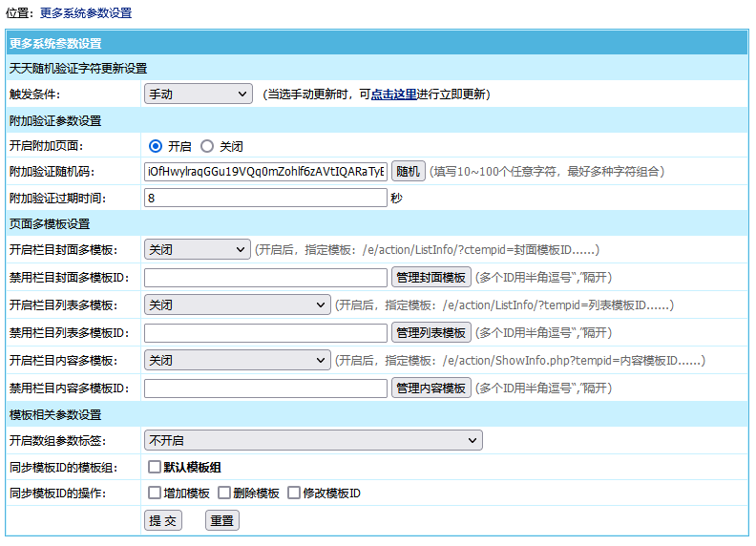Screen dimensions: 756x546
Task: Click the 点击这里 link to update immediately
Action: coord(393,94)
